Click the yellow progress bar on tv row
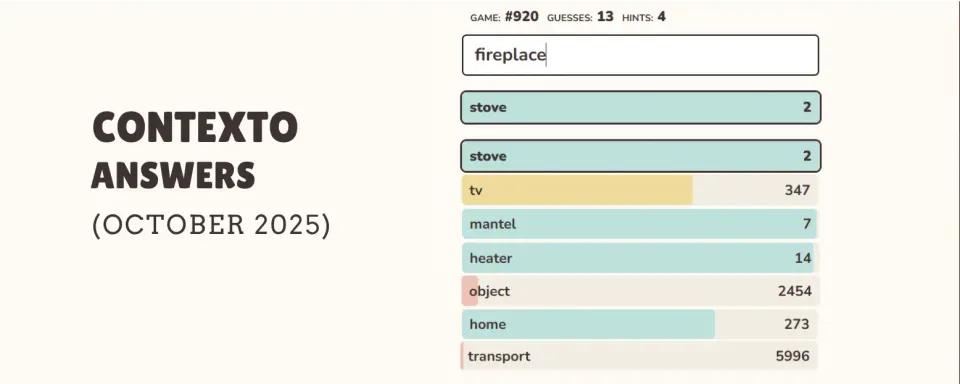This screenshot has width=960, height=384. click(x=577, y=190)
